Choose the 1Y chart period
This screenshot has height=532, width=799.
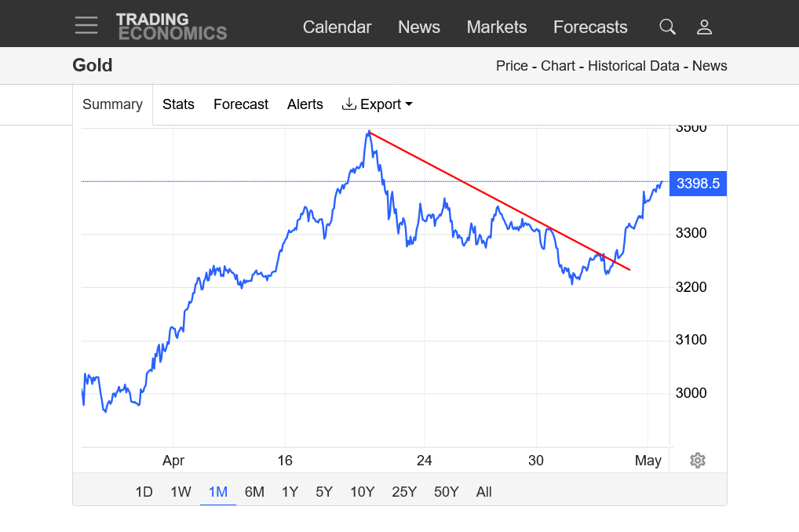(x=290, y=492)
